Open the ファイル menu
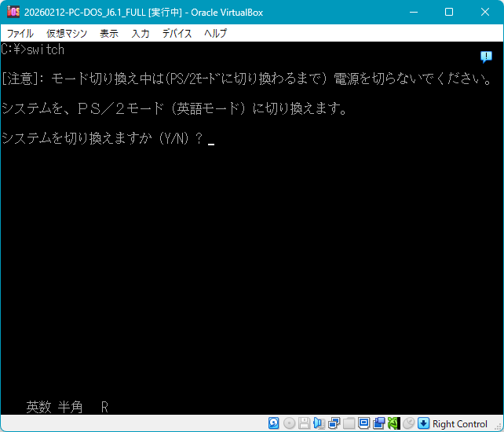The width and height of the screenshot is (504, 432). pos(20,34)
